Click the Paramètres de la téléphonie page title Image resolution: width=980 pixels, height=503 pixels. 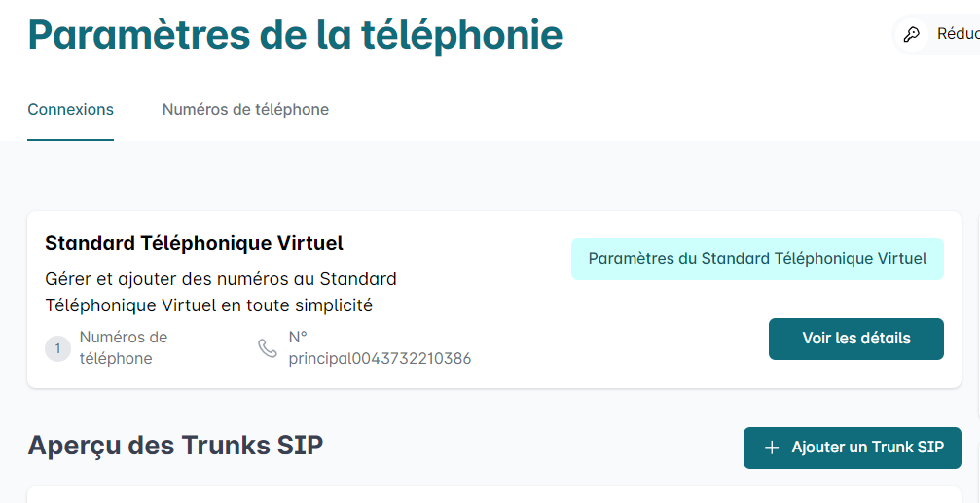coord(295,36)
